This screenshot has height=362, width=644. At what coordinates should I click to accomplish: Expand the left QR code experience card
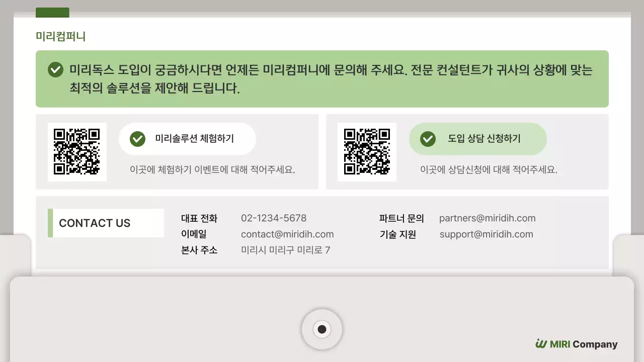[x=177, y=152]
